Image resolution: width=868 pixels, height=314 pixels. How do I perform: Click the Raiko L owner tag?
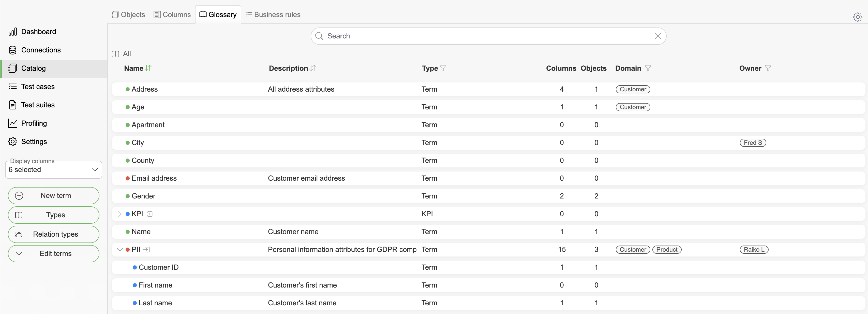[754, 250]
